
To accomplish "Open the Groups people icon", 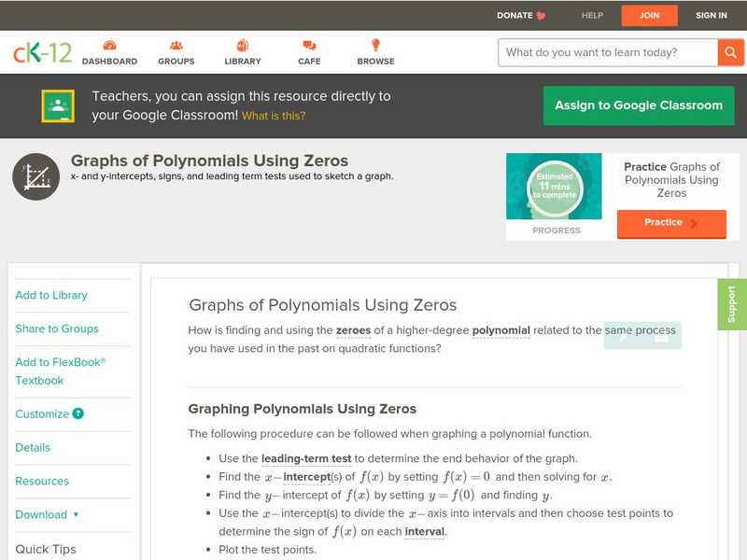I will [176, 46].
